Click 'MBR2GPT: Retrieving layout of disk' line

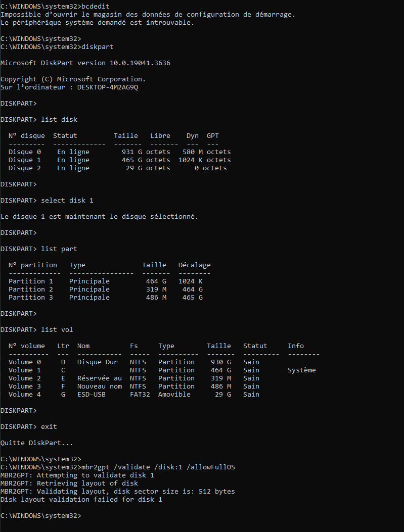click(x=69, y=483)
